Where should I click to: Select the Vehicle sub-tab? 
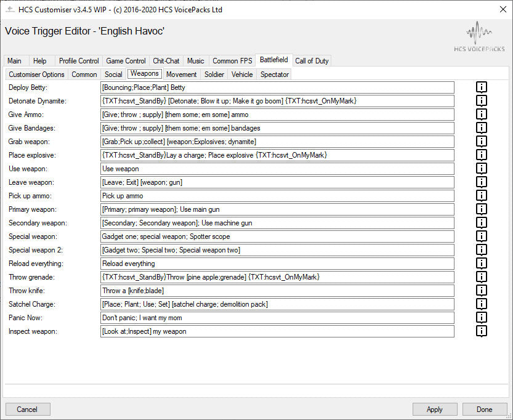pyautogui.click(x=241, y=75)
